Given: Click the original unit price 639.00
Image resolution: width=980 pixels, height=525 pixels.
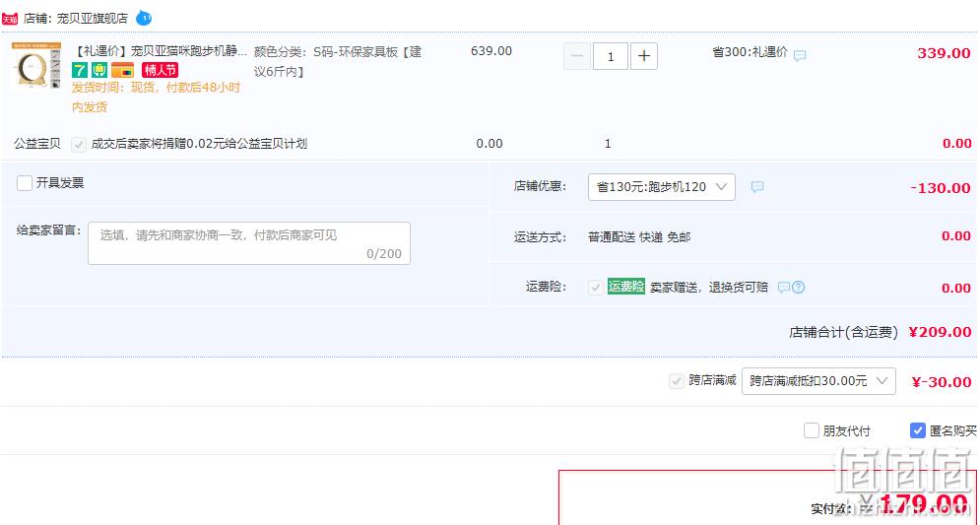Looking at the screenshot, I should [491, 51].
